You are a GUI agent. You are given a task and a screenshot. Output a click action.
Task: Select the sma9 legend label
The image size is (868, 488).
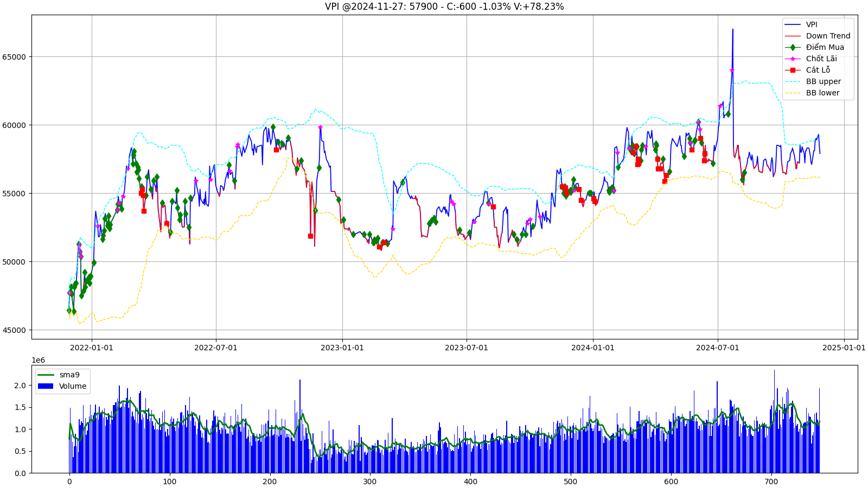point(69,375)
